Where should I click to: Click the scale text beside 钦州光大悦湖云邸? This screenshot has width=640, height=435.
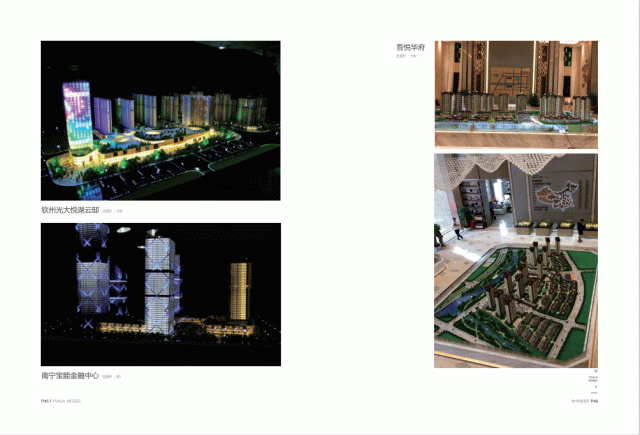tap(118, 212)
